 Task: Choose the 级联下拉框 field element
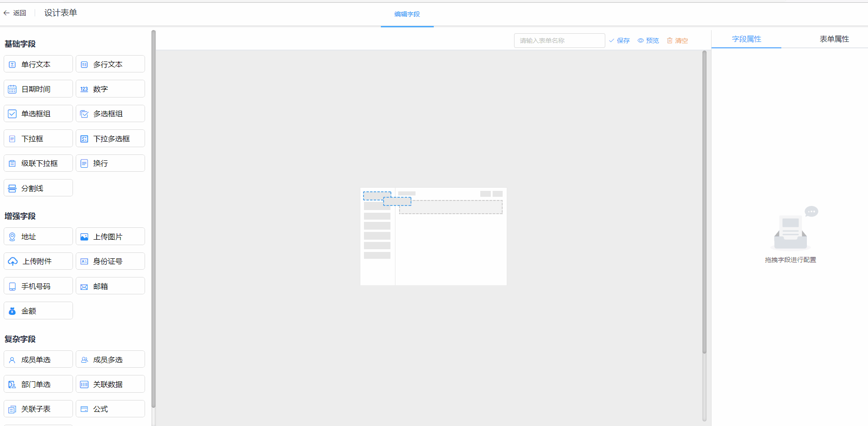[x=38, y=163]
